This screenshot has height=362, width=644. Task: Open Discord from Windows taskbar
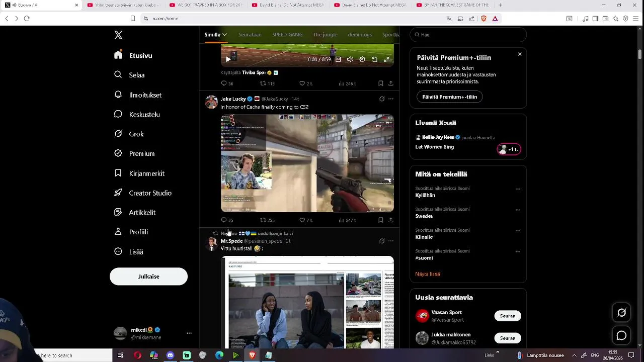pyautogui.click(x=170, y=355)
